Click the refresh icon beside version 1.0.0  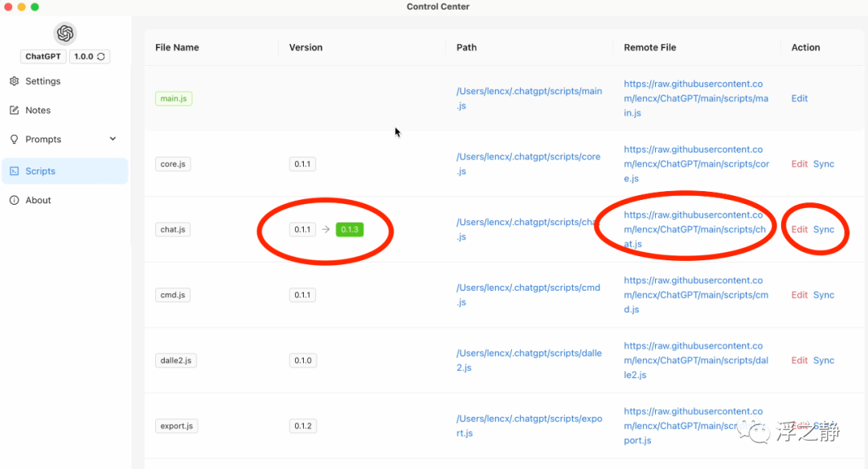click(x=100, y=56)
